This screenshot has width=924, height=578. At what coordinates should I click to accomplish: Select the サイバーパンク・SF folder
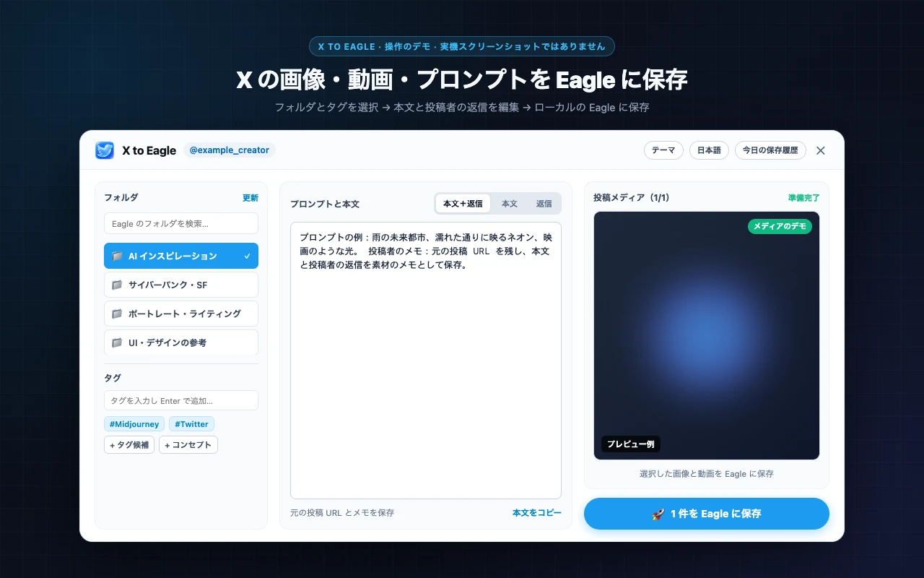[x=181, y=285]
